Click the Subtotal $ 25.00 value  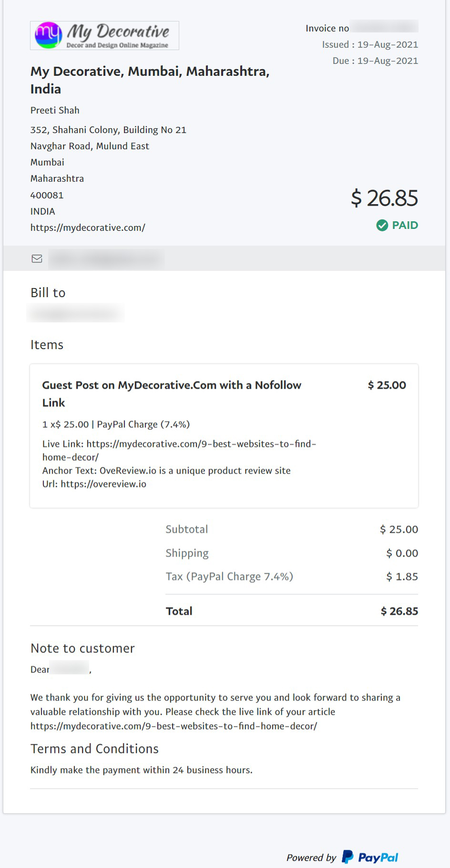[x=399, y=529]
